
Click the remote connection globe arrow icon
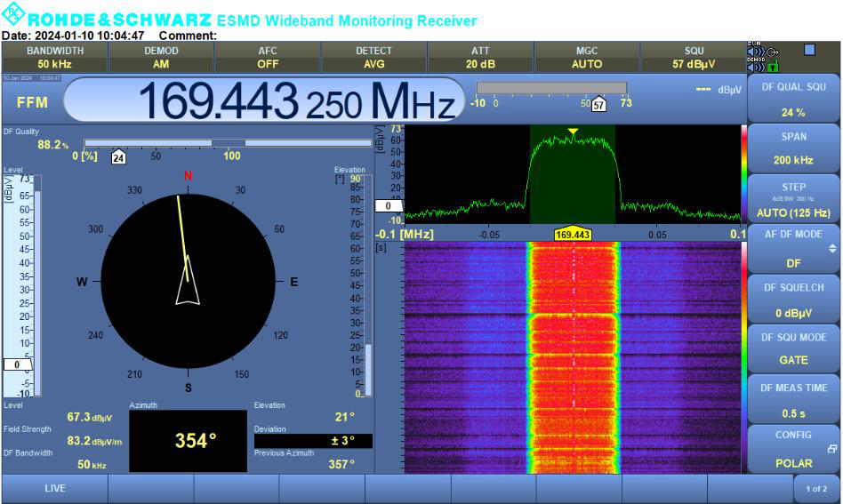pos(772,52)
